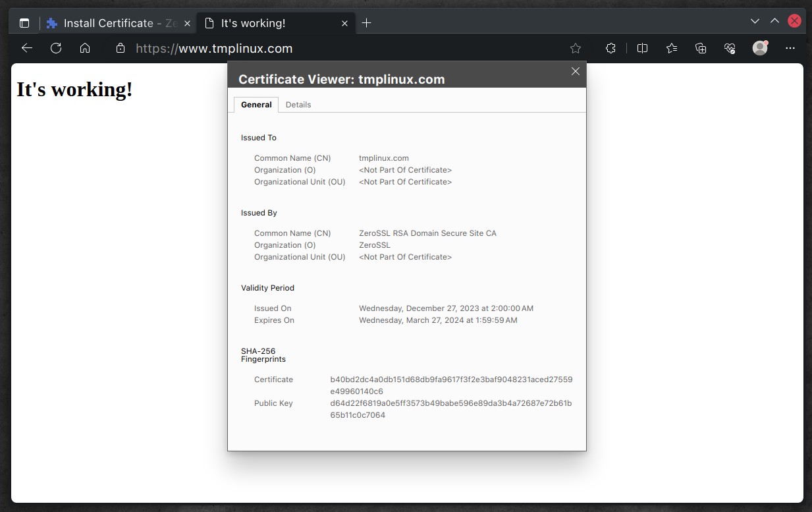Select the Expires On date value
The width and height of the screenshot is (812, 512).
tap(438, 320)
